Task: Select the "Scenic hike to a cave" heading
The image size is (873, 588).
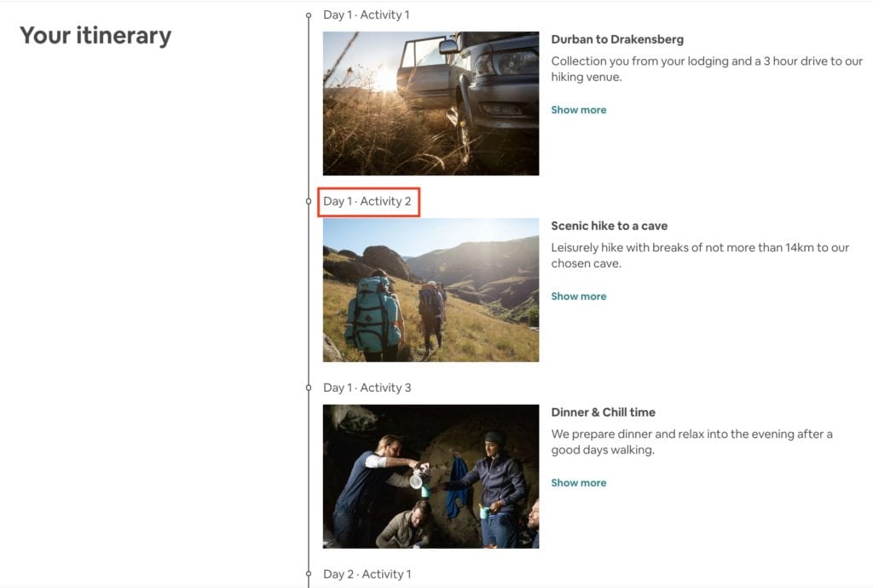Action: tap(609, 225)
